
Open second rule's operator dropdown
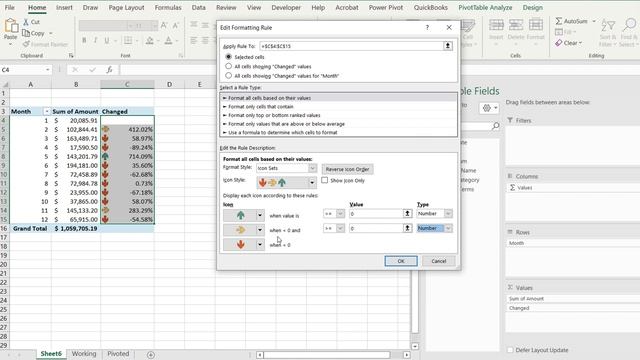pyautogui.click(x=340, y=228)
